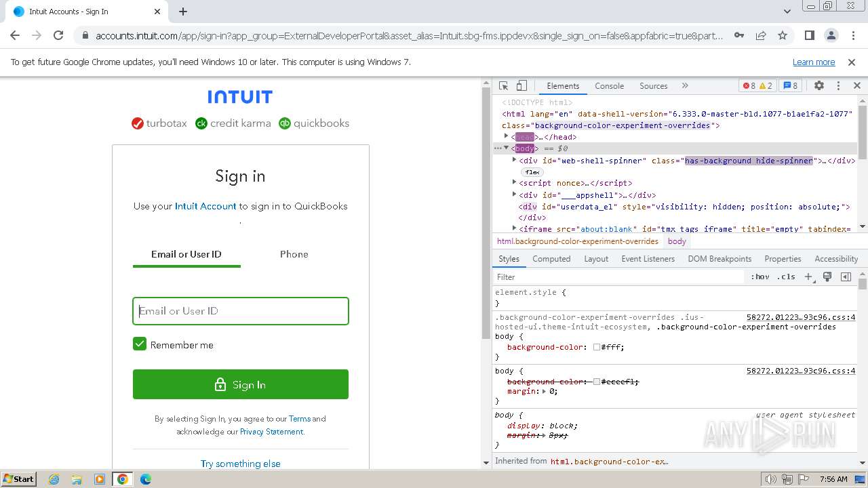Expand the script nonce node
This screenshot has height=488, width=868.
(514, 182)
